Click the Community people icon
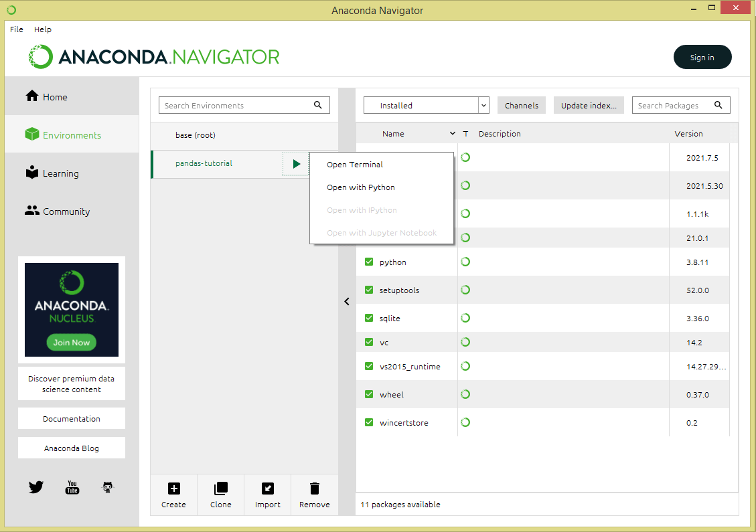756x532 pixels. (x=32, y=211)
